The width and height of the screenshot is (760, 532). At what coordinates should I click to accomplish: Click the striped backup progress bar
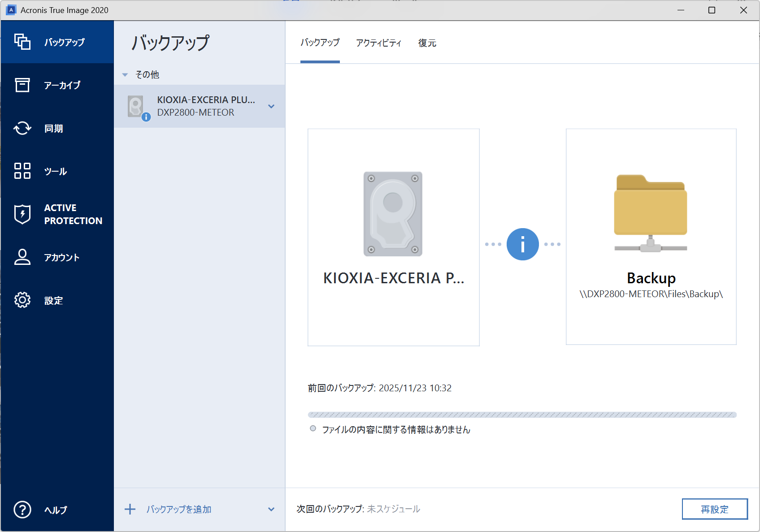(522, 415)
